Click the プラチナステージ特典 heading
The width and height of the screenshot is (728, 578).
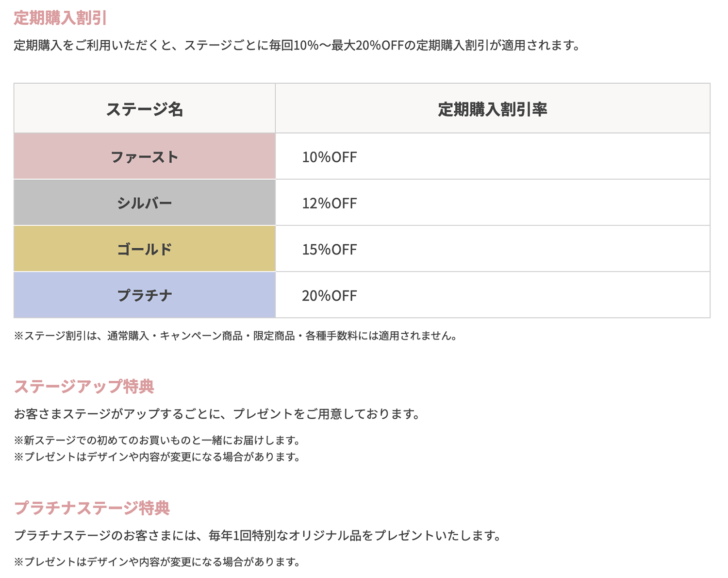(x=92, y=508)
